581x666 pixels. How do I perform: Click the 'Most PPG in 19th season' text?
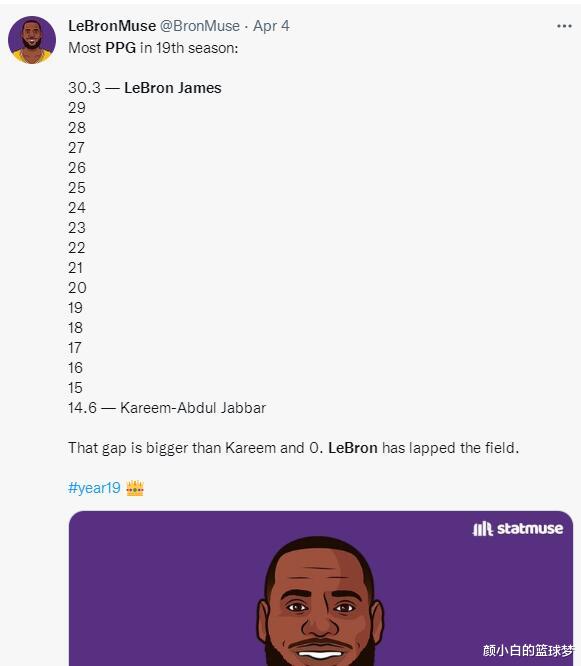point(153,48)
